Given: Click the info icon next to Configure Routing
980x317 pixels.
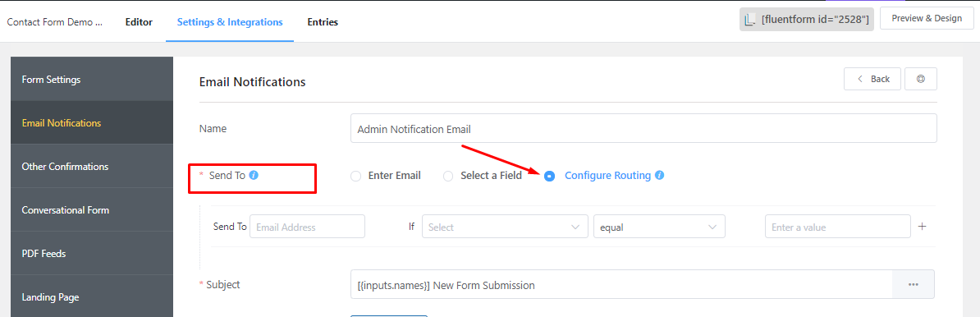Looking at the screenshot, I should pos(659,176).
